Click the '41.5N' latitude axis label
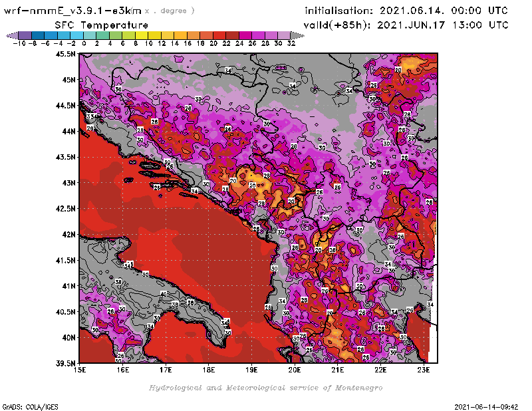The image size is (532, 411). click(x=65, y=260)
